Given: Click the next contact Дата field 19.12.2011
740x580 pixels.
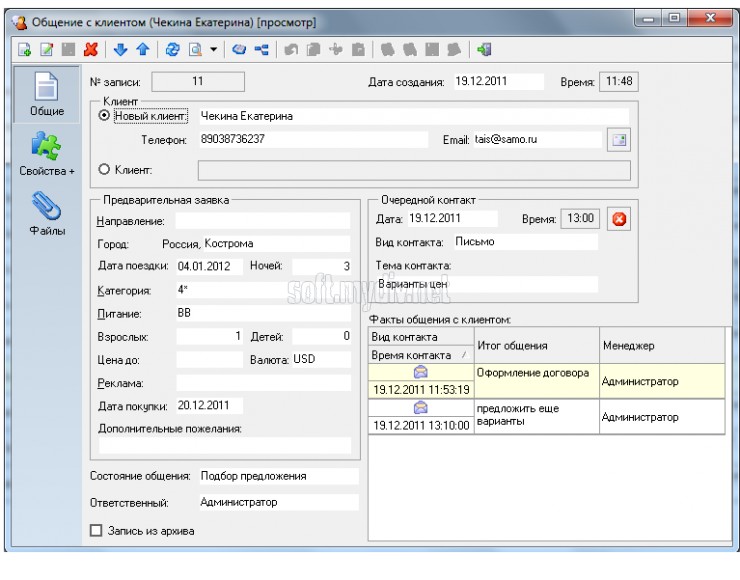Looking at the screenshot, I should [x=452, y=219].
